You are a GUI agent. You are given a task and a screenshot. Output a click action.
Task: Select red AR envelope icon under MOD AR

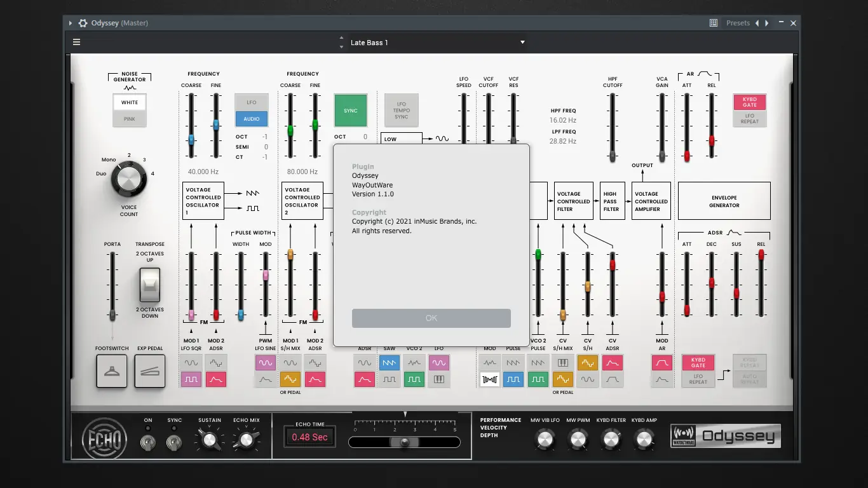pos(662,363)
